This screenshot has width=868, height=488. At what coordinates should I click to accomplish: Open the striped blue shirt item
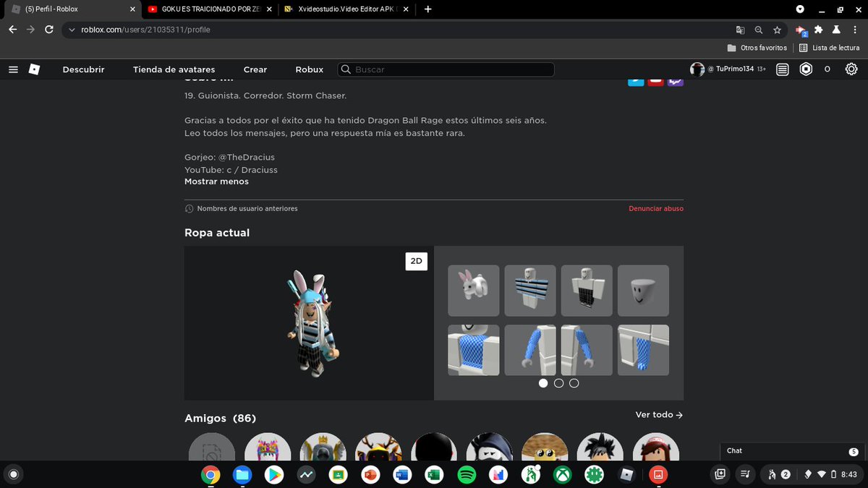(x=530, y=291)
